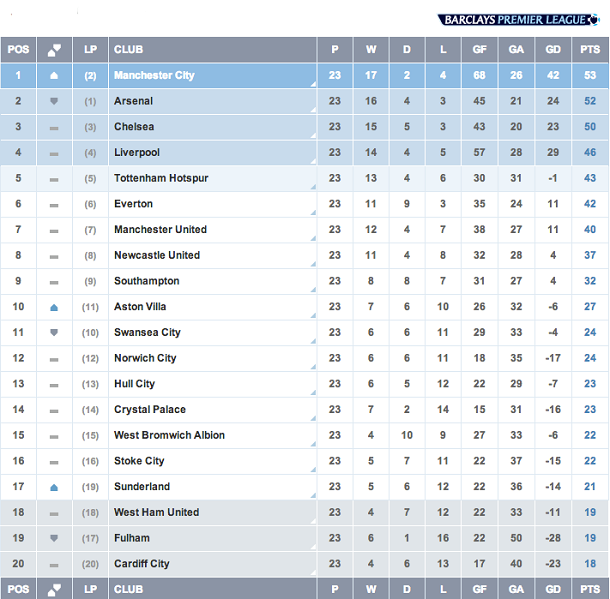Screen dimensions: 610x599
Task: Open the Manchester United club link
Action: (x=160, y=229)
